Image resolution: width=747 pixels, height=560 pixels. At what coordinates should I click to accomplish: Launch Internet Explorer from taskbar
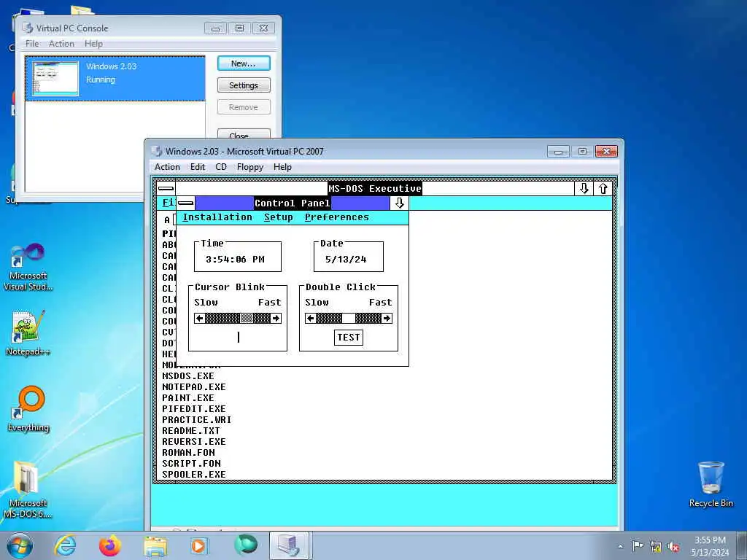(65, 545)
